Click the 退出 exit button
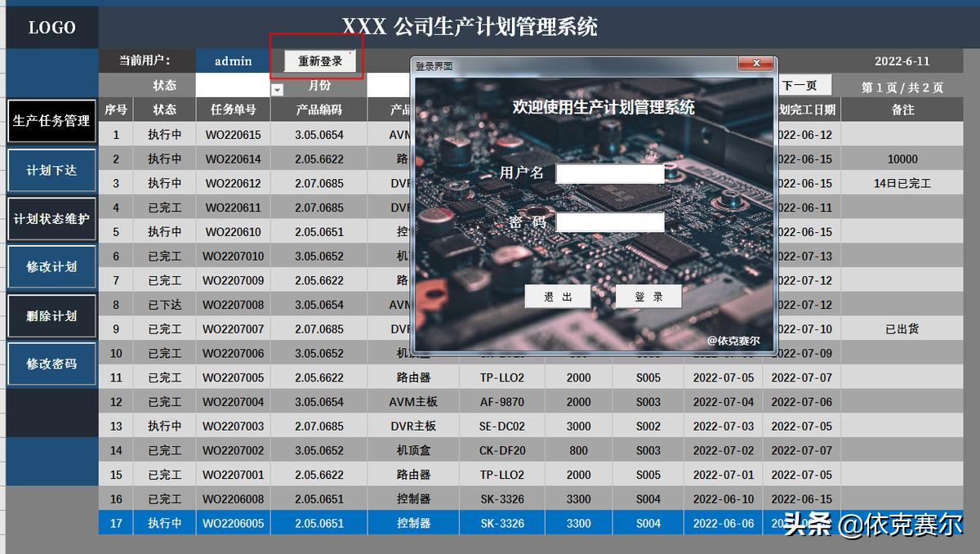The width and height of the screenshot is (980, 554). 558,297
